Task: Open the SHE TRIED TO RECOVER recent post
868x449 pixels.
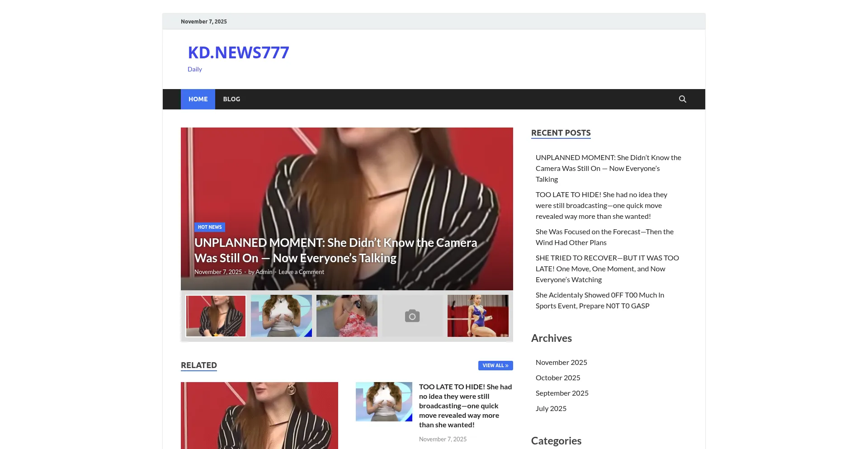Action: point(607,269)
